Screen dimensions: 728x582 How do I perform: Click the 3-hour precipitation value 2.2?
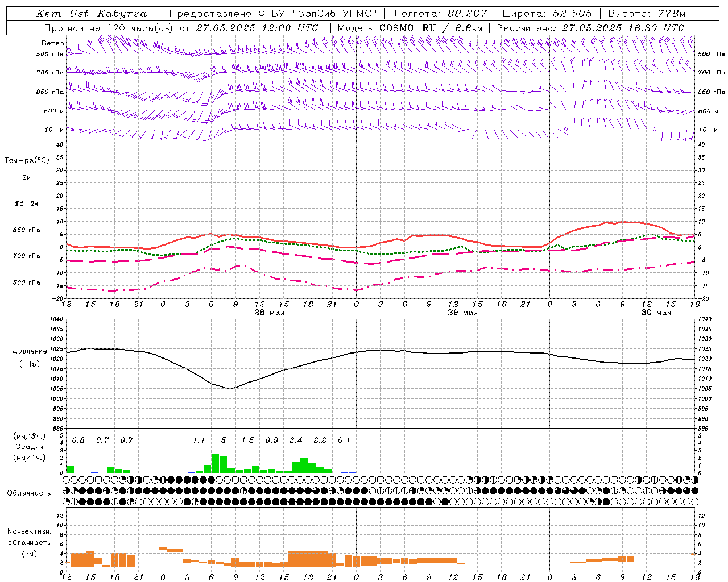[320, 440]
